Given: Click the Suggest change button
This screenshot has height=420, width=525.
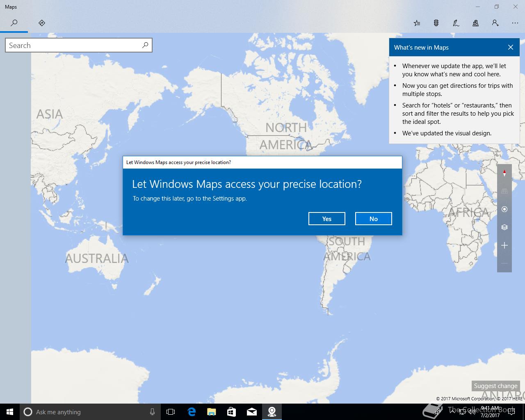Looking at the screenshot, I should tap(495, 386).
